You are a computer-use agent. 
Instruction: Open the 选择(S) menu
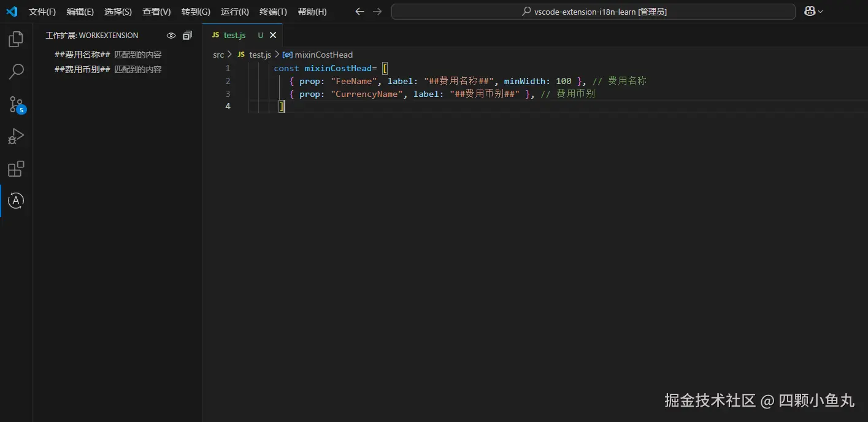[x=118, y=12]
